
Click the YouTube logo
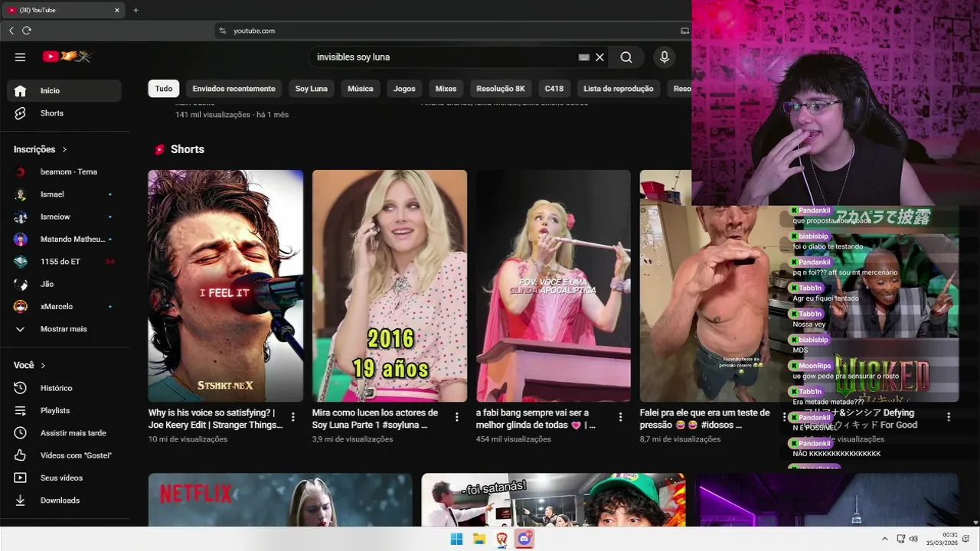tap(67, 57)
